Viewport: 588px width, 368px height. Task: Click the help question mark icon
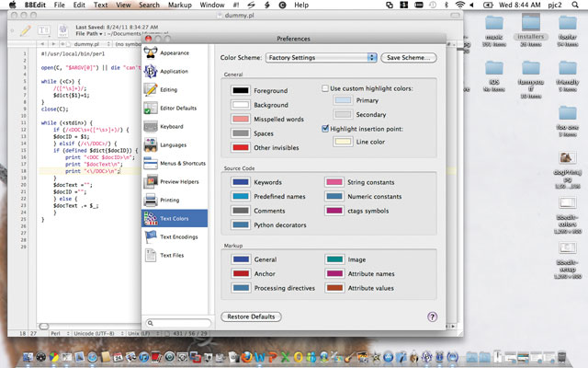[432, 316]
